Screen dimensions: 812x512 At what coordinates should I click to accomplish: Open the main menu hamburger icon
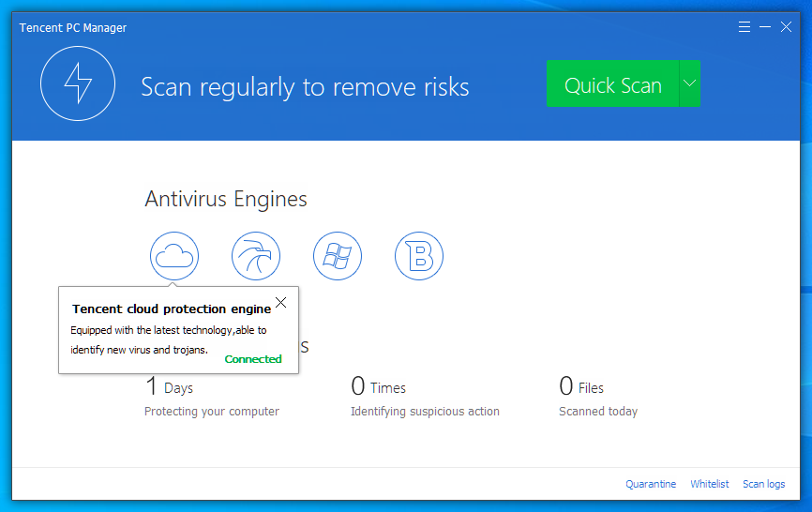point(744,27)
